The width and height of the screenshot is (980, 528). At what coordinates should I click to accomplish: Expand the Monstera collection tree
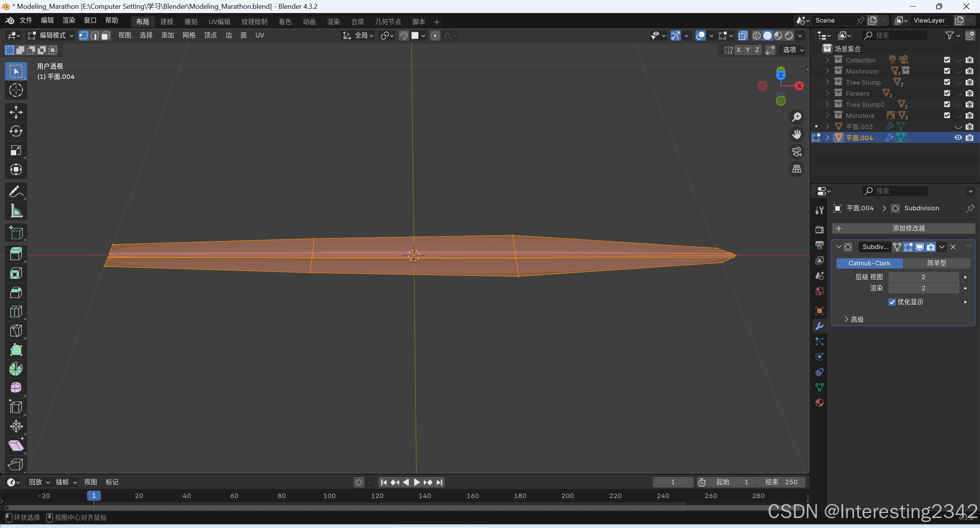pyautogui.click(x=827, y=115)
